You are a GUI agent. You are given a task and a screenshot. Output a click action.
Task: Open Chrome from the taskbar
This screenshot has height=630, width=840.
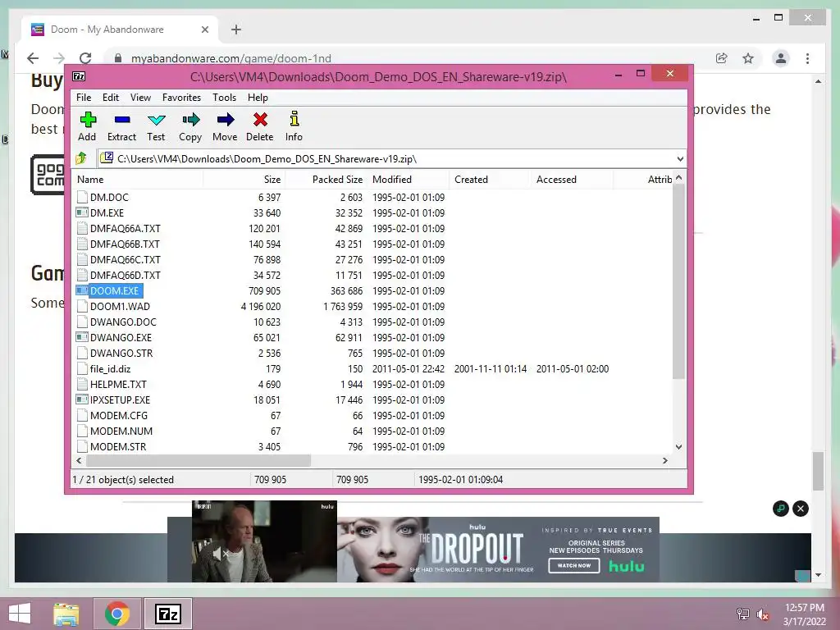pos(116,614)
